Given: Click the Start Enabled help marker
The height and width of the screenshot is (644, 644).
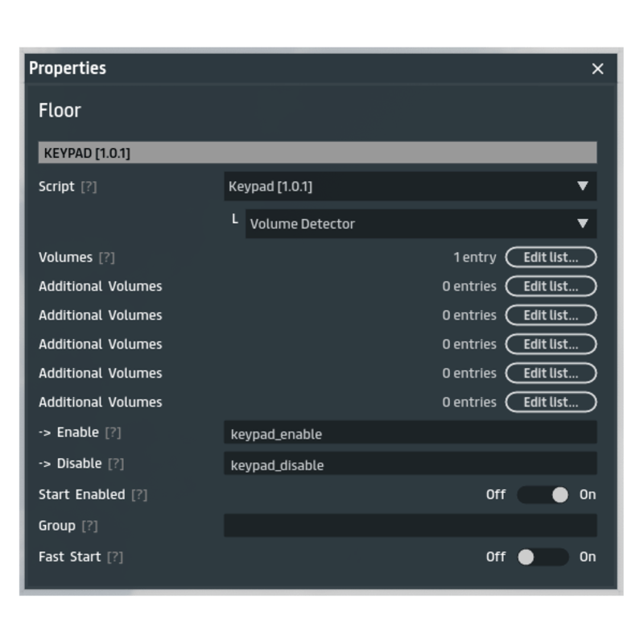Looking at the screenshot, I should click(x=139, y=495).
